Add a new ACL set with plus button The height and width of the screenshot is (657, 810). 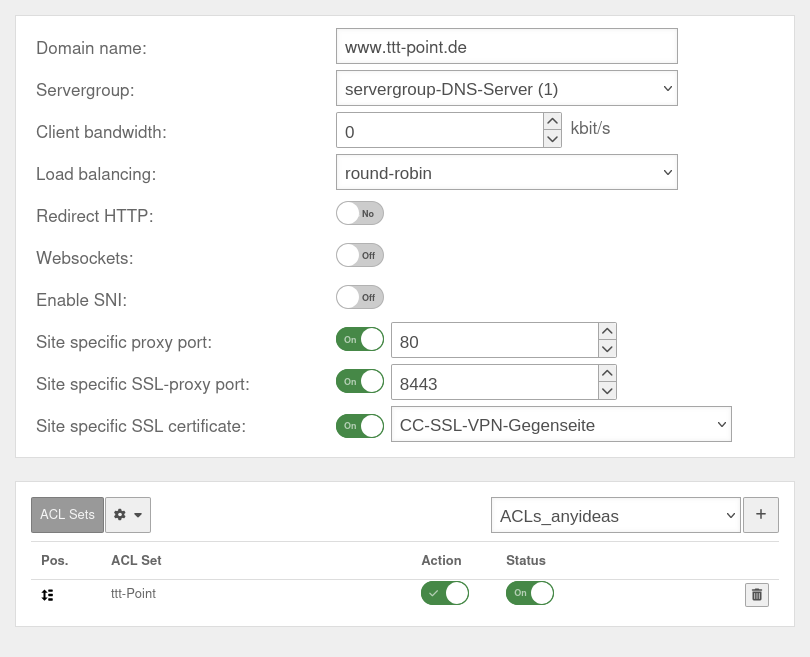761,514
